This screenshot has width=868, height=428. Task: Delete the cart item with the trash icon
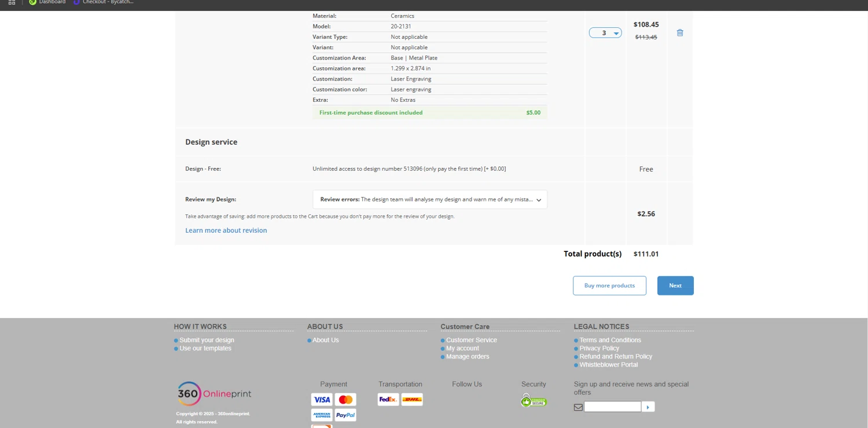680,33
